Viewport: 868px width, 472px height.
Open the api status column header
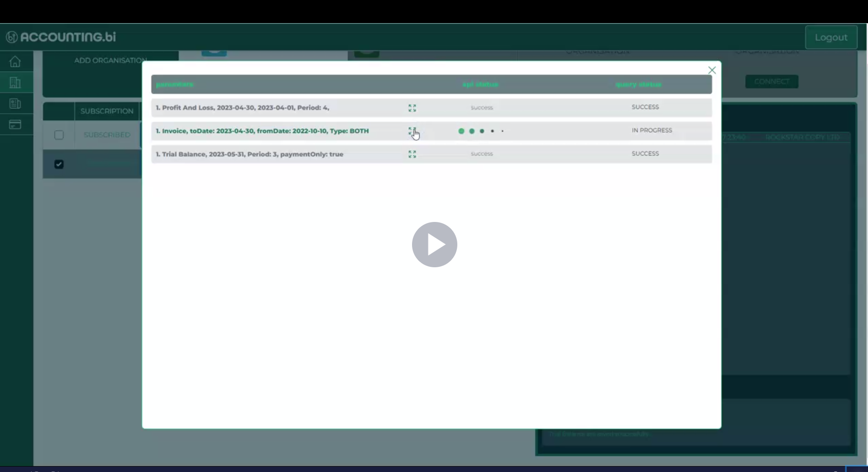click(x=480, y=84)
